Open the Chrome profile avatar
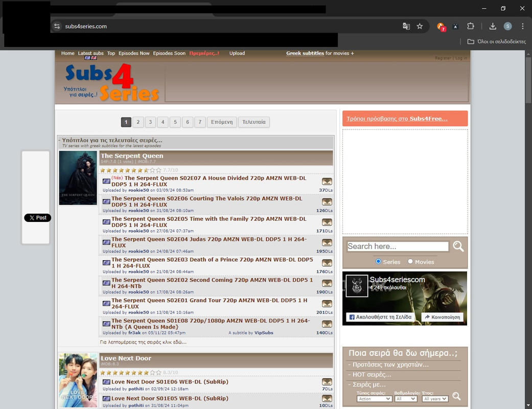 click(507, 26)
